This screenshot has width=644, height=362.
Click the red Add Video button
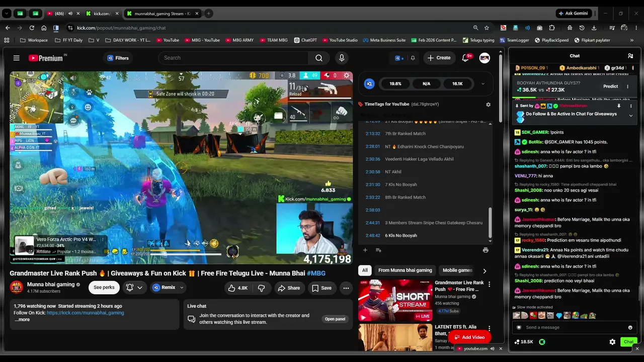469,337
